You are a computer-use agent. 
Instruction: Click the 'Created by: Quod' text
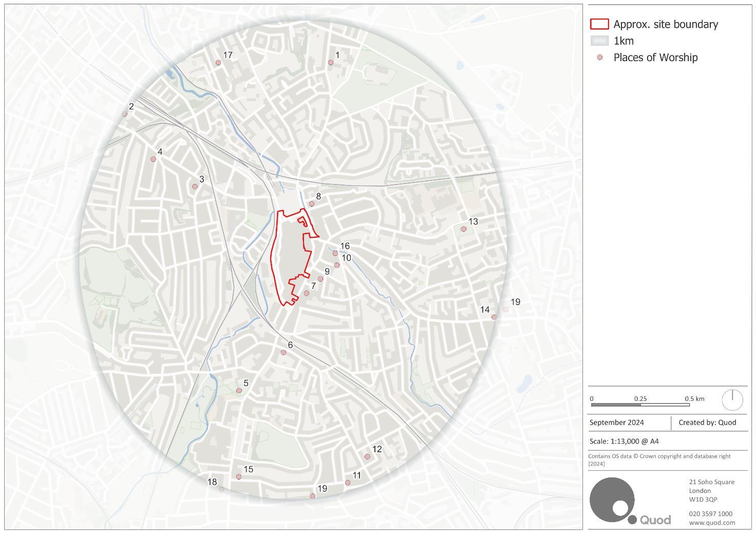(707, 423)
